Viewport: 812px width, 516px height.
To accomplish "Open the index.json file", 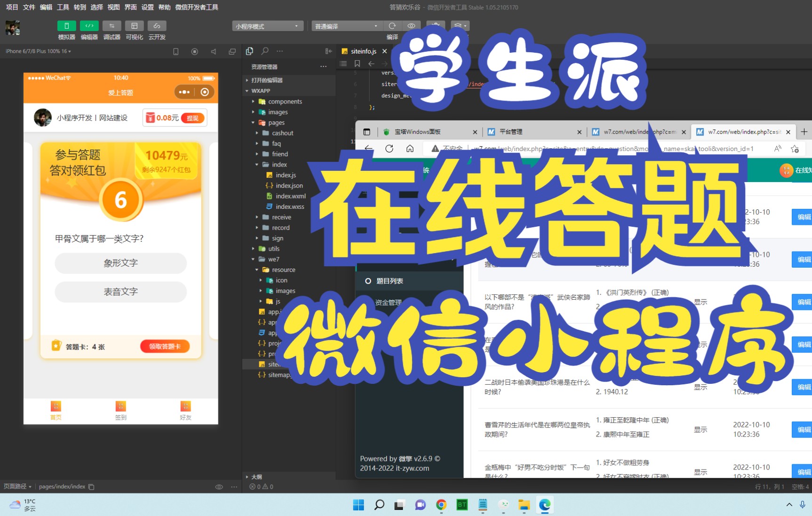I will [x=289, y=186].
